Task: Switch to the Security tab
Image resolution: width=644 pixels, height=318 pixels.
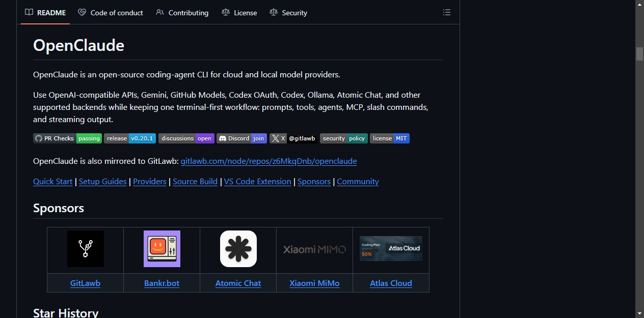Action: (288, 12)
